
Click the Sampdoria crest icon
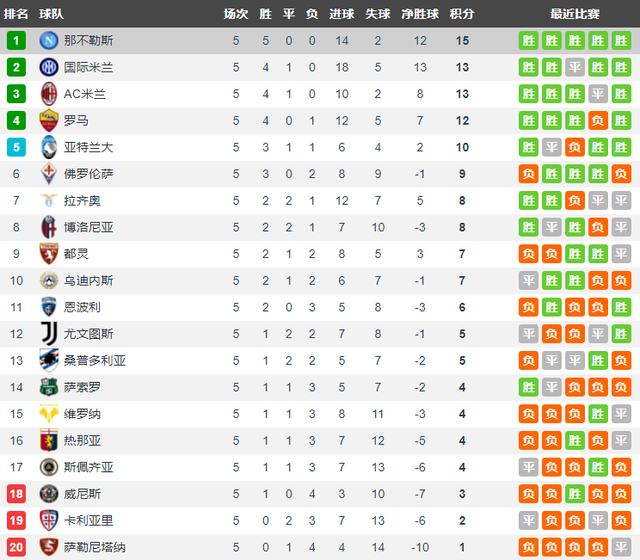point(49,360)
